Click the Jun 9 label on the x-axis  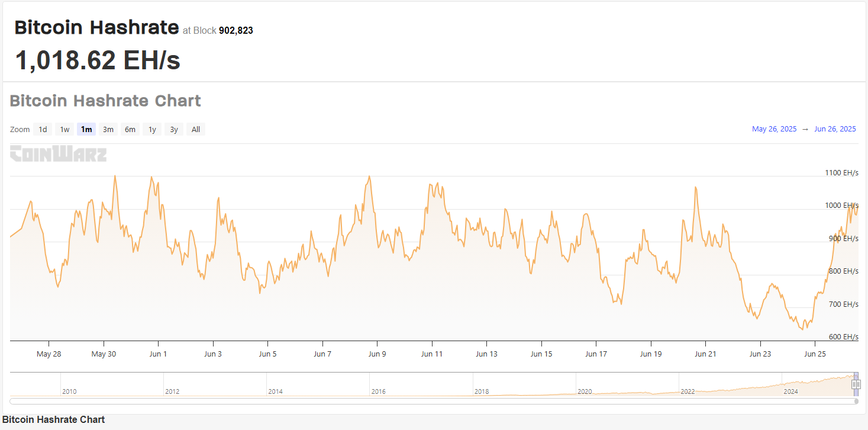coord(377,354)
